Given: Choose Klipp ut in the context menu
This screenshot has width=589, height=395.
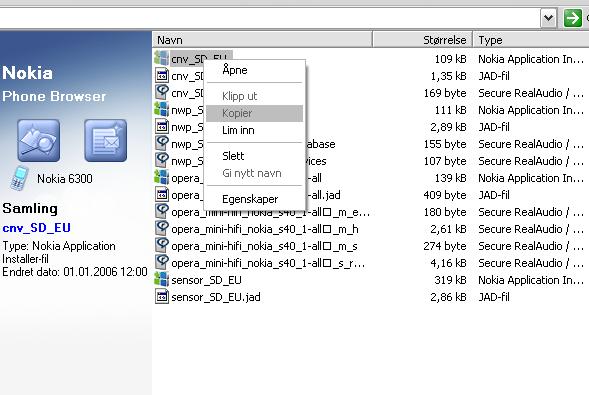Looking at the screenshot, I should (x=255, y=96).
